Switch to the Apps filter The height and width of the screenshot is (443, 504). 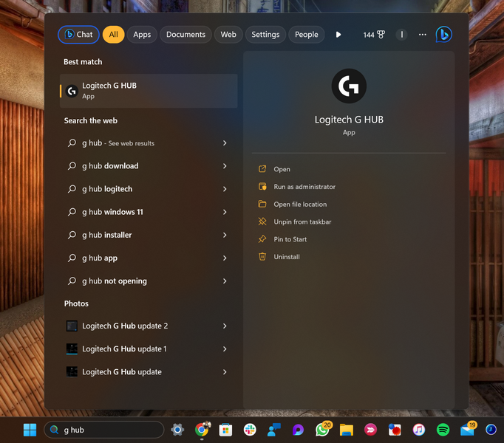tap(142, 35)
